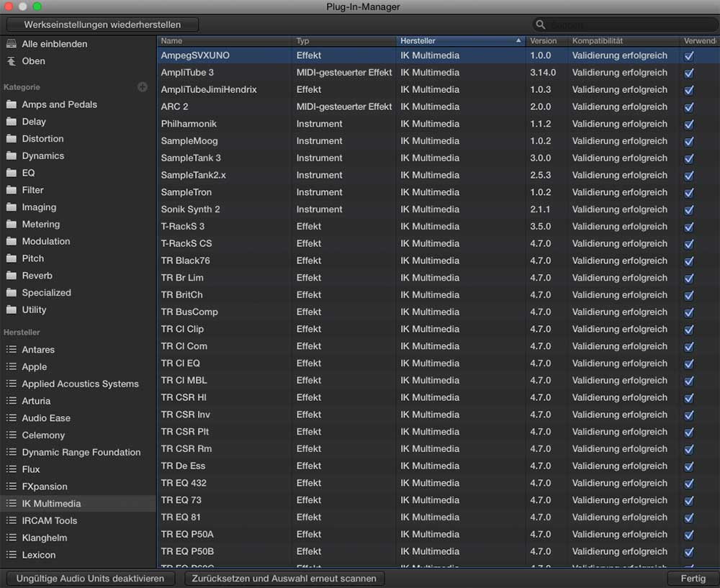This screenshot has width=720, height=588.
Task: Click the Klanghelm manufacturer list icon
Action: pos(11,538)
